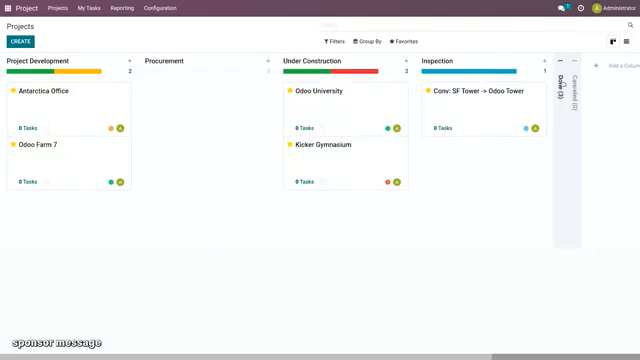The height and width of the screenshot is (360, 640).
Task: Open the apps grid menu icon
Action: pyautogui.click(x=8, y=8)
